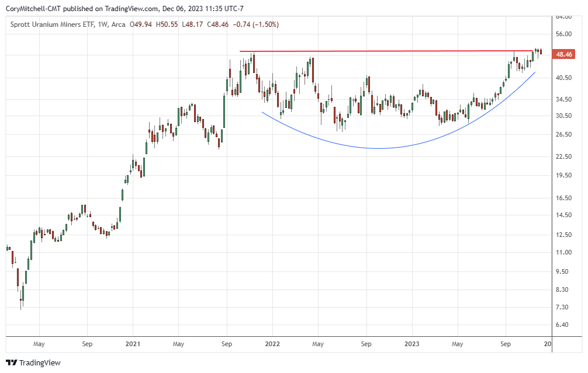Select the red horizontal resistance line
Viewport: 588px width, 373px height.
(386, 51)
